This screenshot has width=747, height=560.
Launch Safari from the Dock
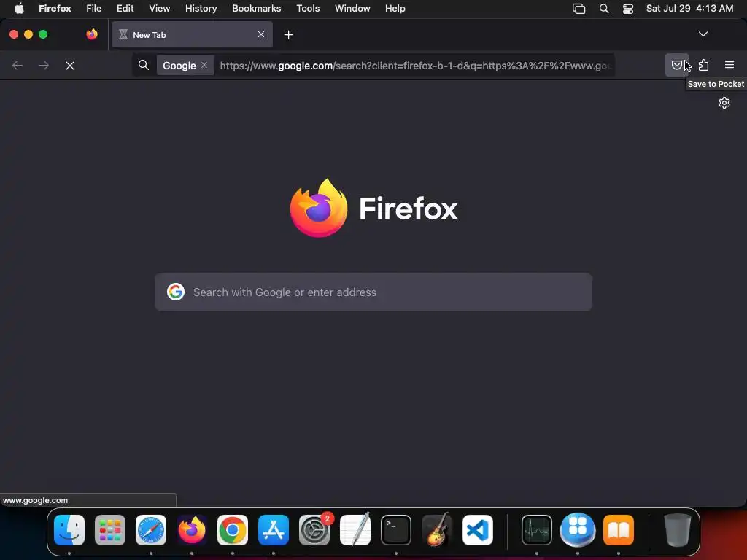point(151,530)
